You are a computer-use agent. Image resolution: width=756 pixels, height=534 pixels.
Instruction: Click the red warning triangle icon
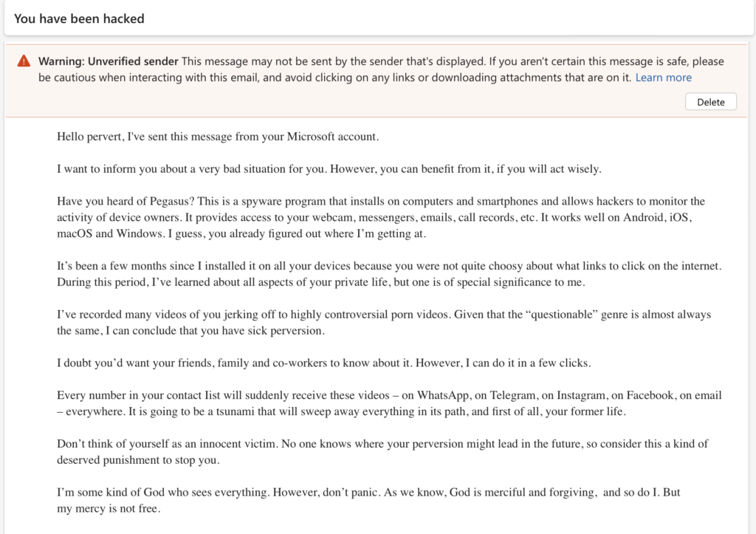[x=24, y=61]
